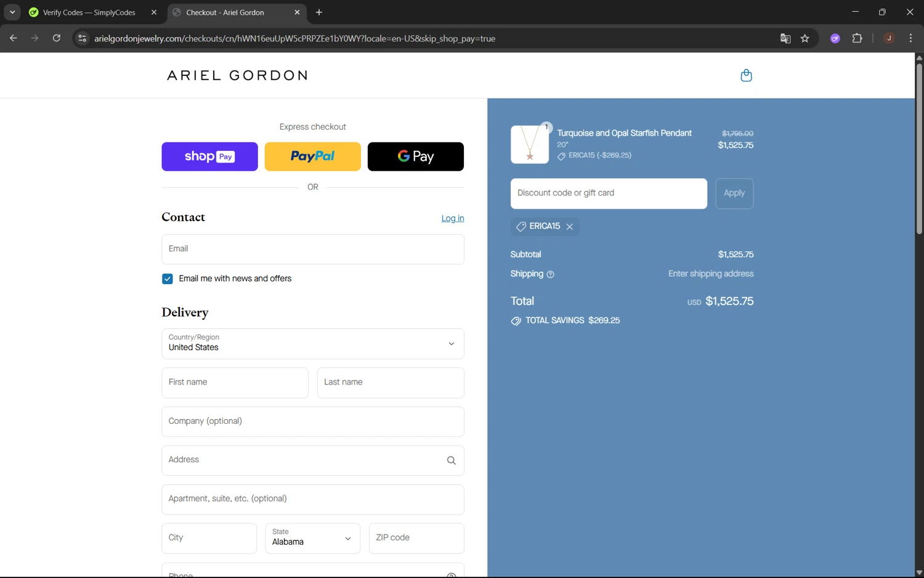
Task: Select the Turquoise and Opal Starfish Pendant title
Action: [624, 133]
